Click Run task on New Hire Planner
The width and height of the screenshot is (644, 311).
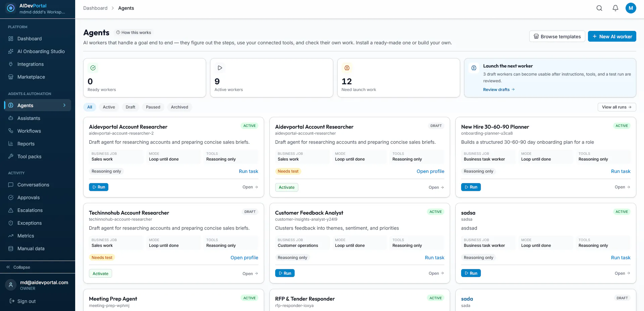[621, 171]
